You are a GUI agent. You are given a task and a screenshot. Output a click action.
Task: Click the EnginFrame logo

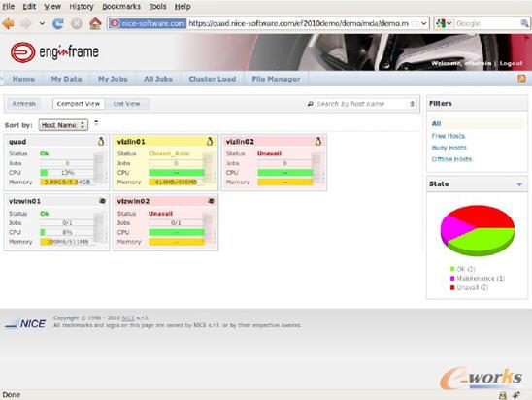point(54,51)
